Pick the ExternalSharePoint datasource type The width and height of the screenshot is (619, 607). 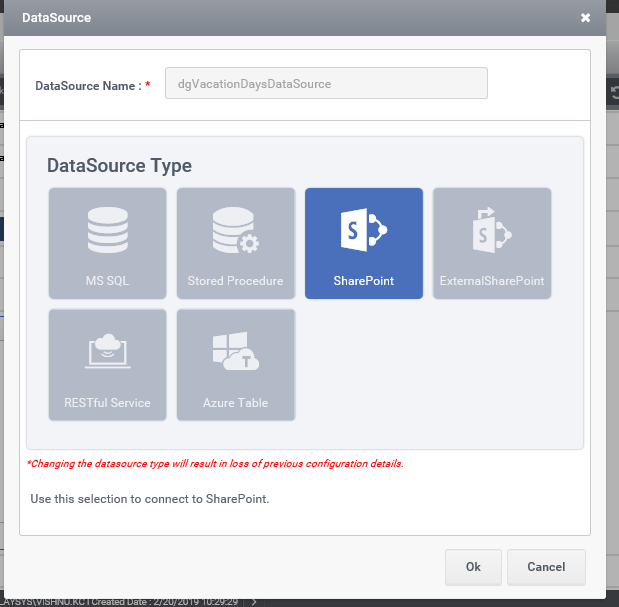point(492,243)
